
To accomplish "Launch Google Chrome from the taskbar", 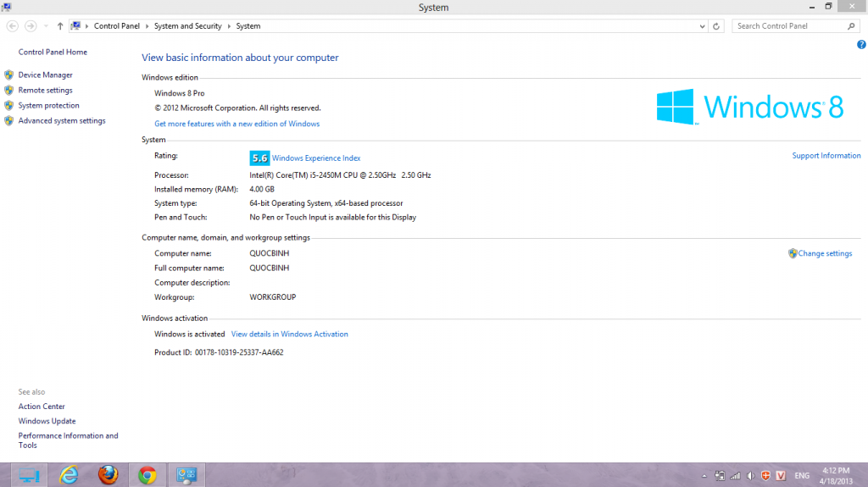I will click(x=147, y=475).
